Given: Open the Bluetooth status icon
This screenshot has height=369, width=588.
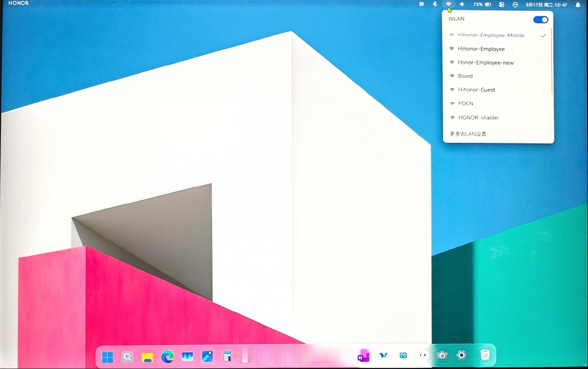Looking at the screenshot, I should pos(435,4).
